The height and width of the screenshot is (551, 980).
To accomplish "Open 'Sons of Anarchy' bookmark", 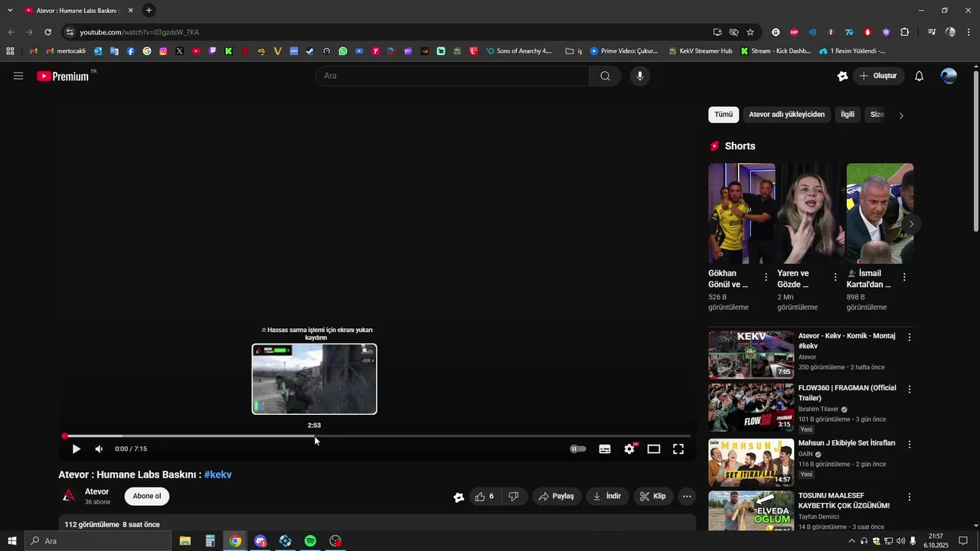I will 518,51.
